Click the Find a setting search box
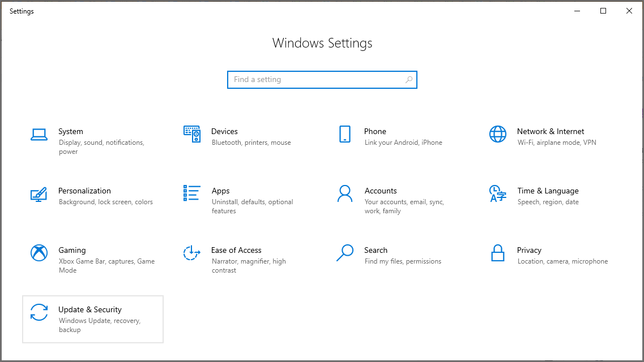The width and height of the screenshot is (644, 362). 322,79
